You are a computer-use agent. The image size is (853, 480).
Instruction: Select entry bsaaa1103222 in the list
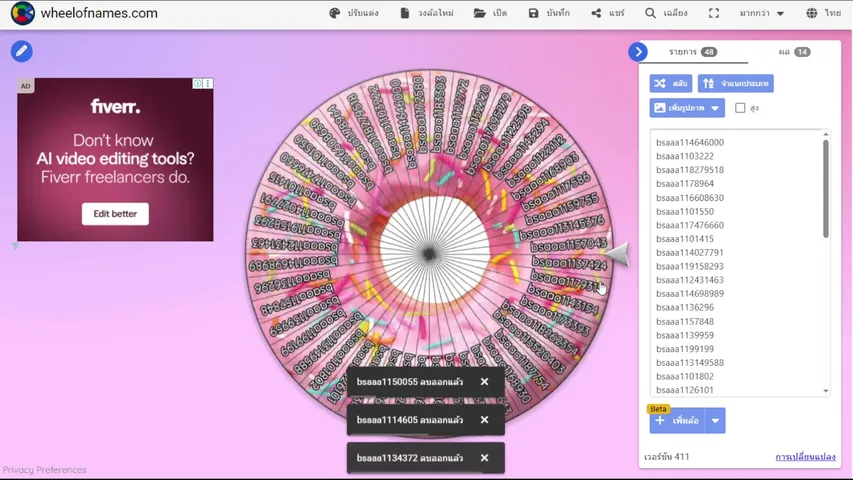[x=685, y=156]
